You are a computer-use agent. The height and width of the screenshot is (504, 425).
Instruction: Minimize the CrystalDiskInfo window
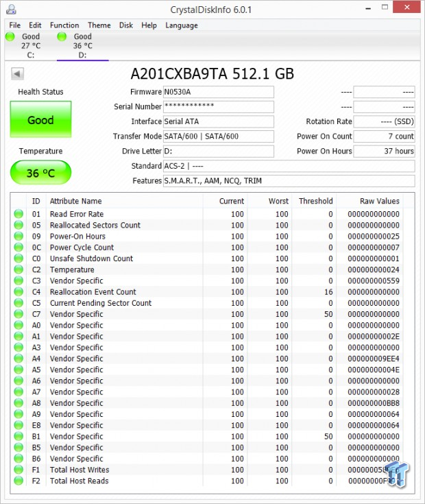[x=368, y=8]
